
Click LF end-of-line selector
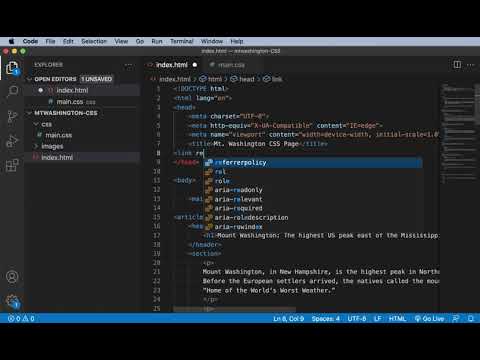click(x=377, y=319)
